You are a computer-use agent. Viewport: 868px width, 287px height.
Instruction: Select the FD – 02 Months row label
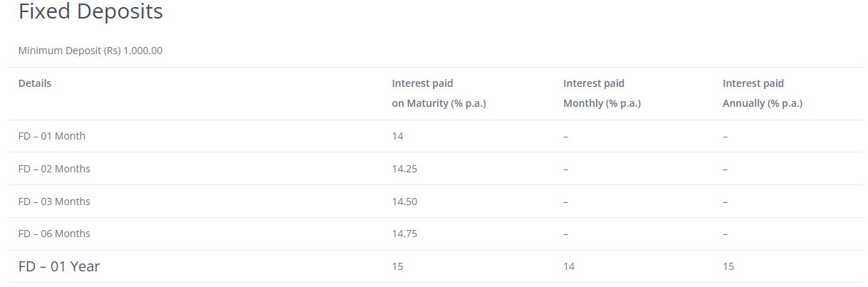[54, 169]
